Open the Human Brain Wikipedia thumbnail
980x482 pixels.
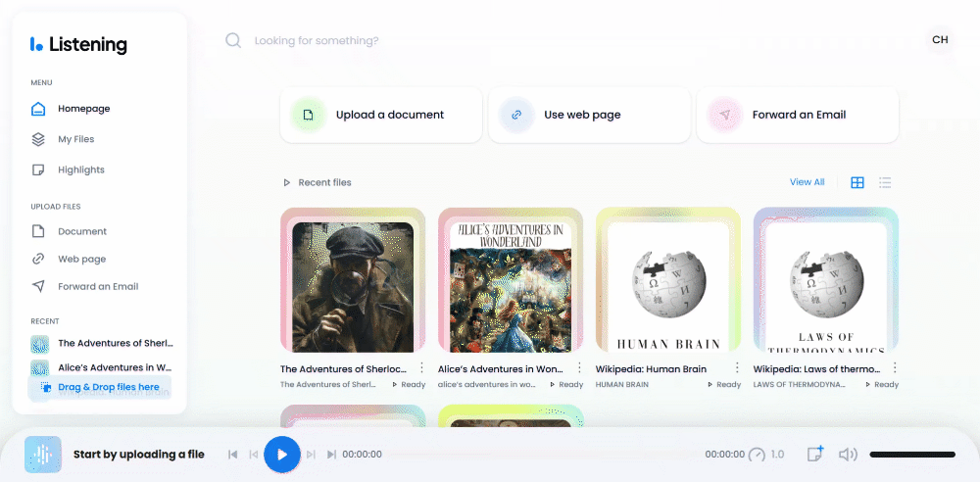(668, 280)
